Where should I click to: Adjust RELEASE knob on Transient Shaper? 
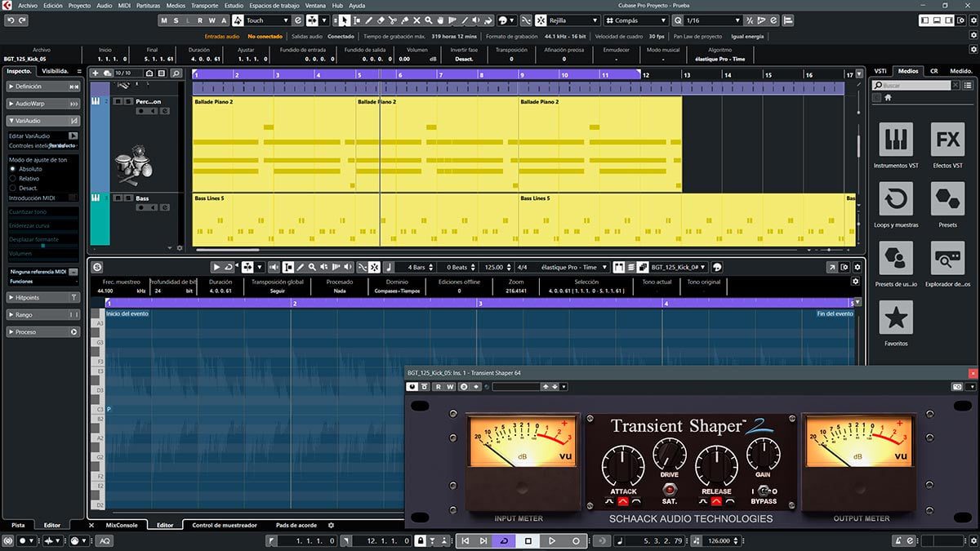point(716,467)
